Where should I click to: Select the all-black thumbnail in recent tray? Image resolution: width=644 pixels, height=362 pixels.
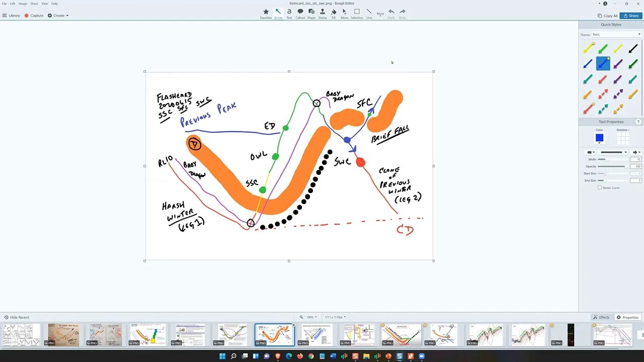pyautogui.click(x=571, y=335)
